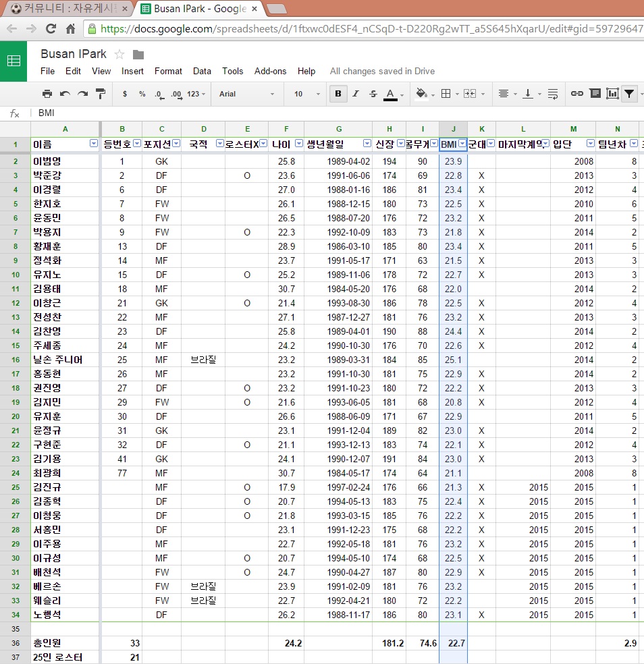Open the Format menu
Image resolution: width=644 pixels, height=664 pixels.
168,71
